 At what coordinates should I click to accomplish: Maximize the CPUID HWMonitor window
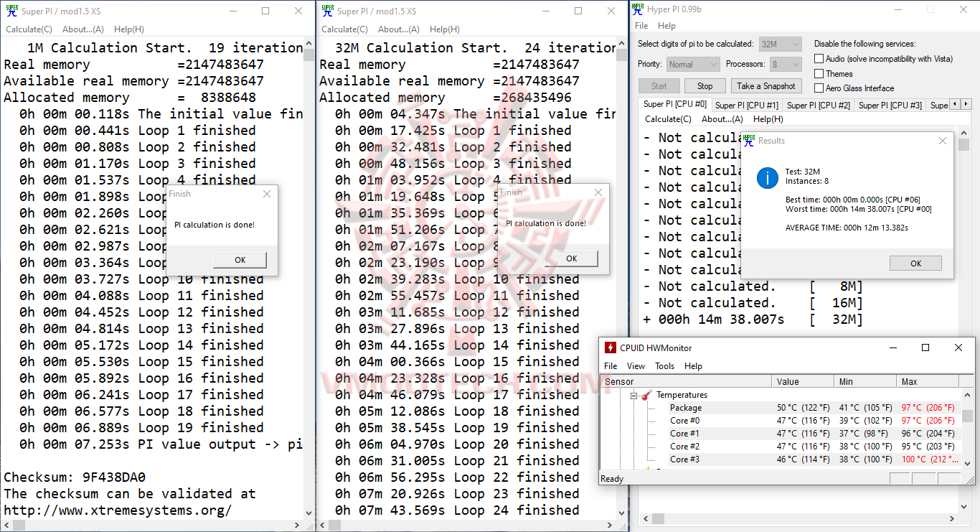[925, 347]
